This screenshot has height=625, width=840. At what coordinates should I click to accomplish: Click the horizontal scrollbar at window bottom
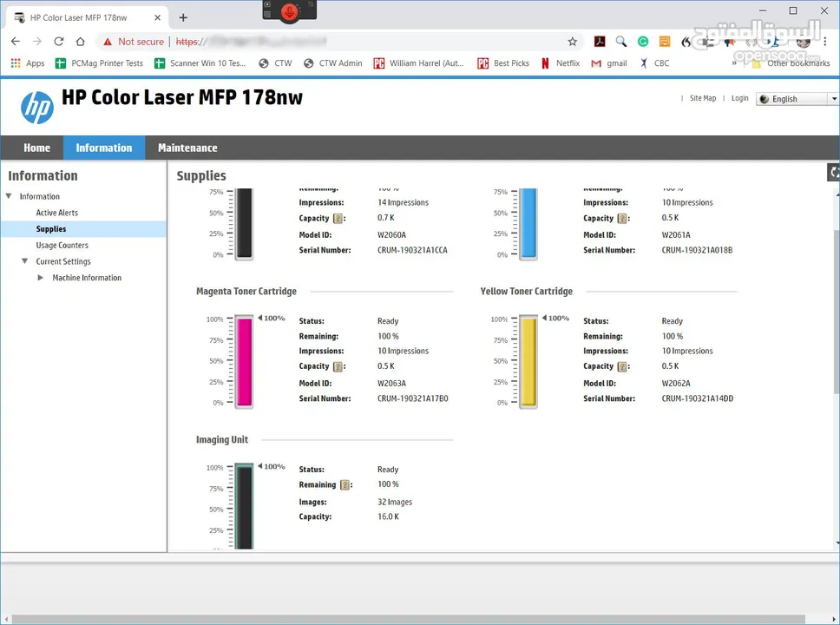(408, 620)
